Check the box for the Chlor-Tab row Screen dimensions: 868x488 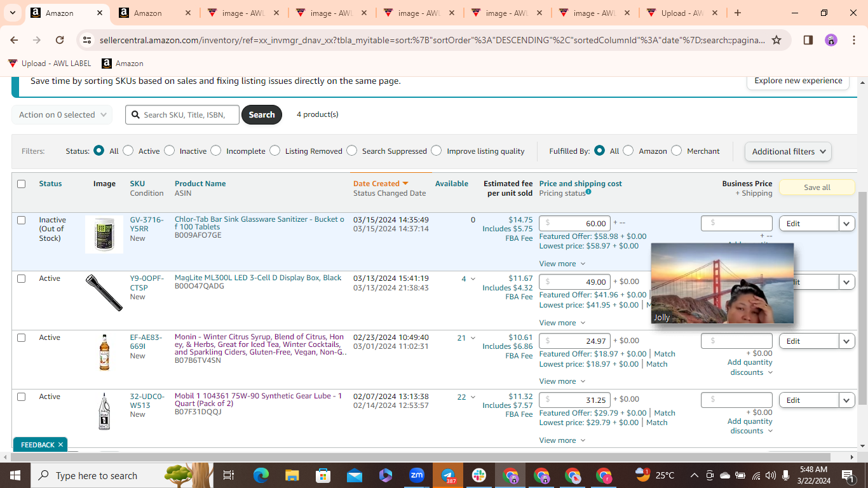tap(22, 220)
